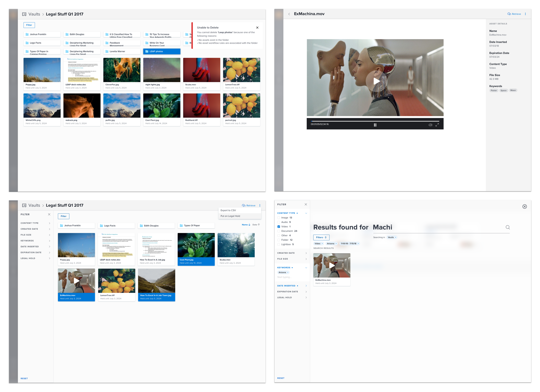Tick the Document checkbox
This screenshot has height=392, width=540.
tap(279, 231)
